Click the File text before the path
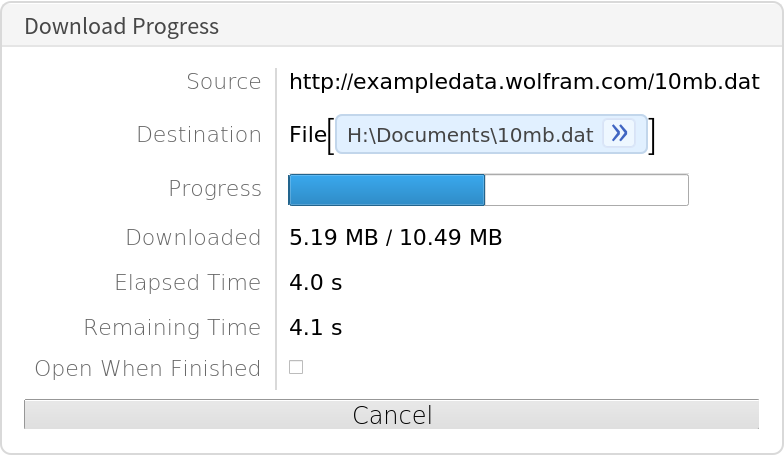This screenshot has height=456, width=784. click(x=307, y=135)
